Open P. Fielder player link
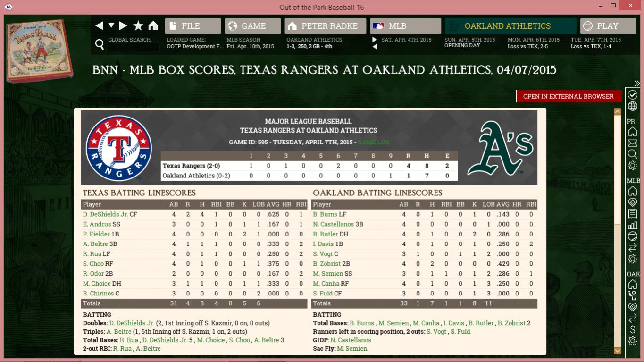 [x=97, y=234]
